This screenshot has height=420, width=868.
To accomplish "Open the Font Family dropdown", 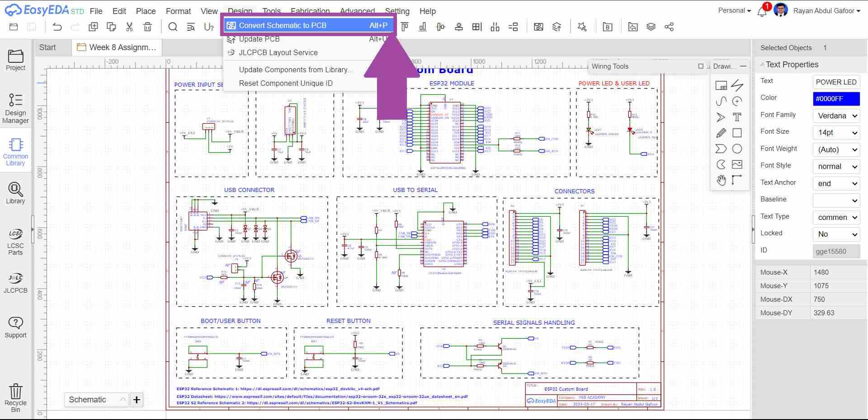I will (x=836, y=116).
